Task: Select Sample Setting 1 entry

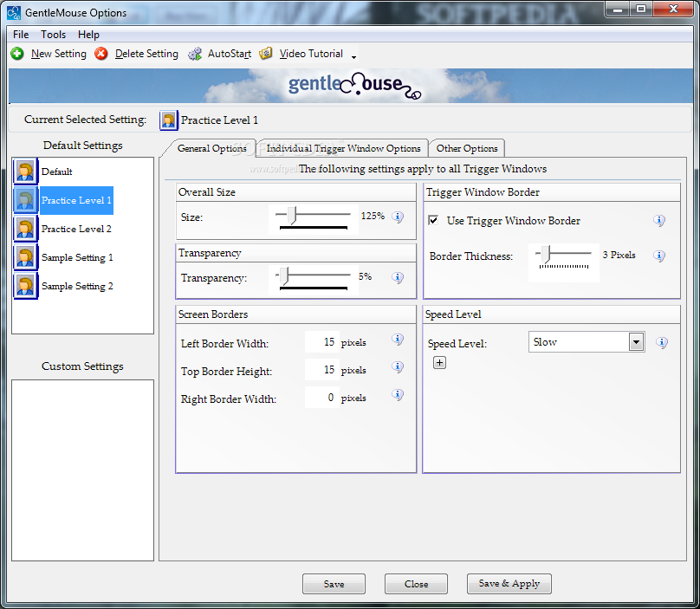Action: tap(77, 257)
